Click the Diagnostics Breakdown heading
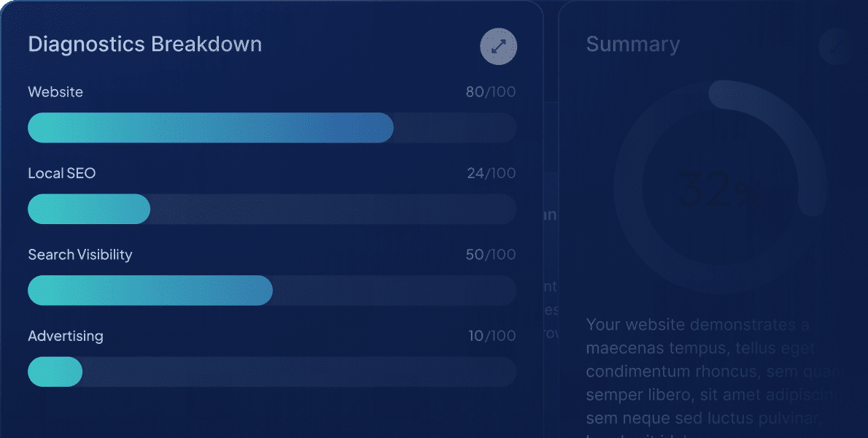The image size is (868, 438). (144, 44)
